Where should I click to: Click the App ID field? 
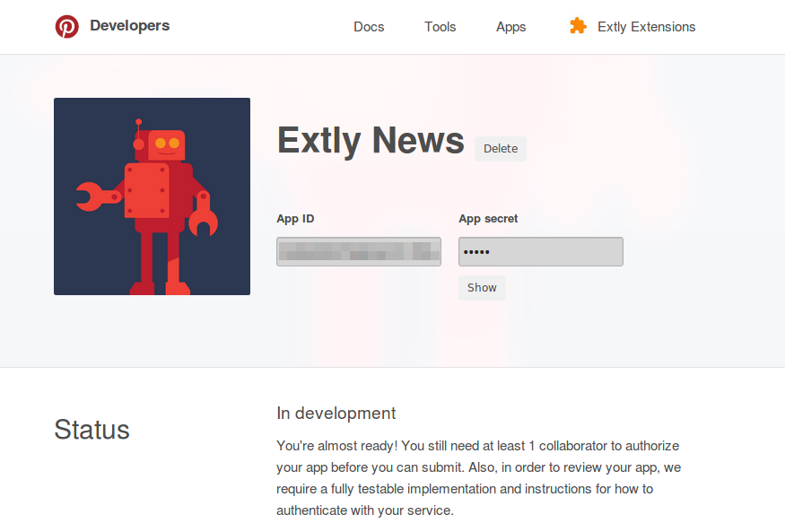pos(359,252)
